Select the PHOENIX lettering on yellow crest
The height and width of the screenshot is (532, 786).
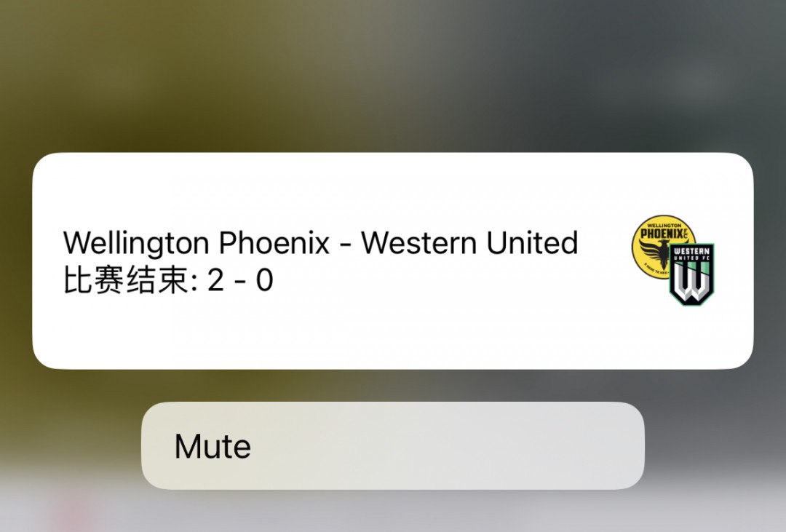(662, 234)
